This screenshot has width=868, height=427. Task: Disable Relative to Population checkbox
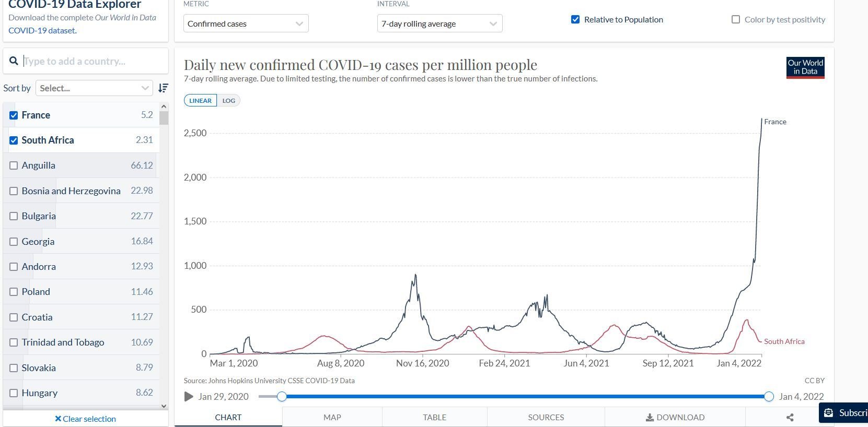click(575, 19)
